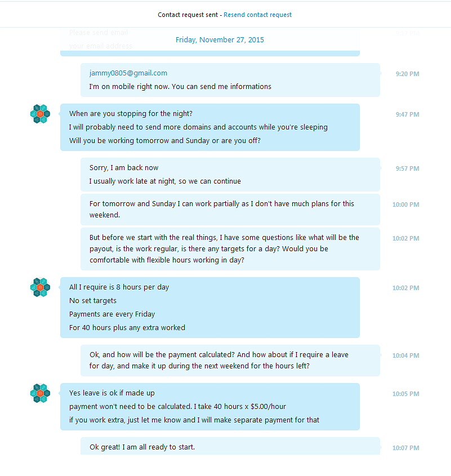Open the jammy0805@gmail.com email link

tap(128, 73)
